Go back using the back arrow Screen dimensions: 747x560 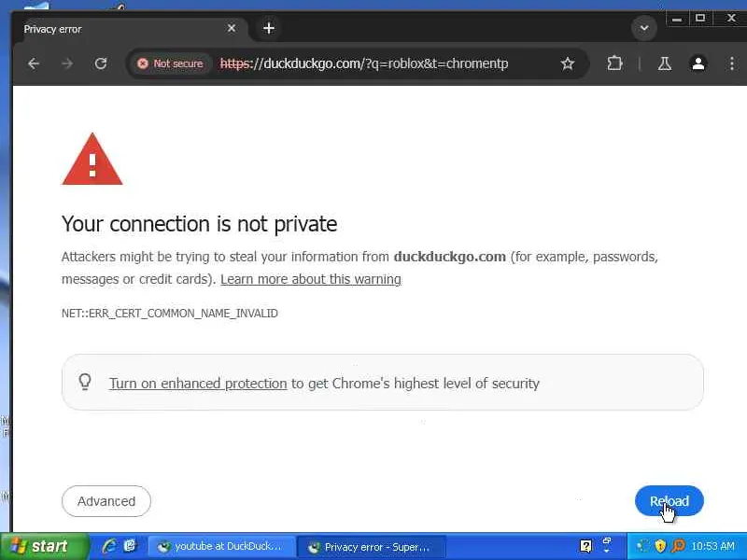(x=34, y=63)
